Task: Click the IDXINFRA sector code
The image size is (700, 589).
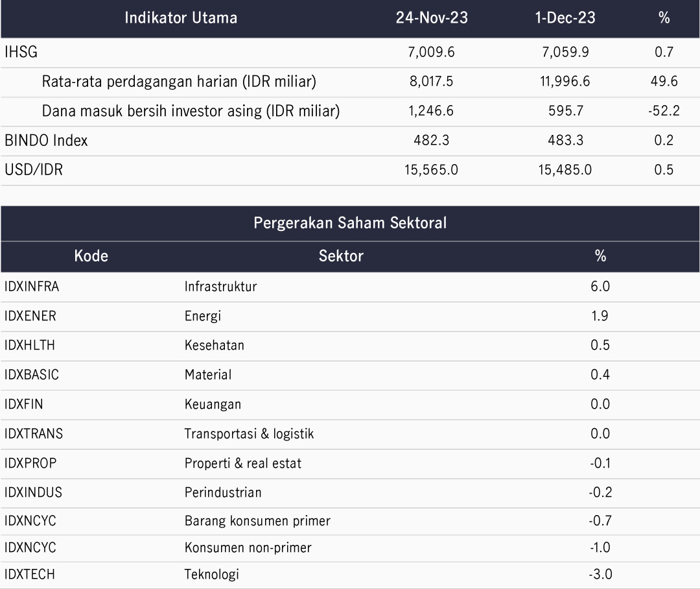Action: tap(32, 286)
